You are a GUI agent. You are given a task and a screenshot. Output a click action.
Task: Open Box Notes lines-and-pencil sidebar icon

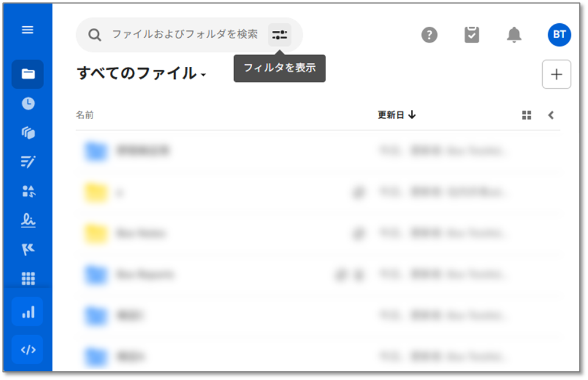(x=28, y=162)
